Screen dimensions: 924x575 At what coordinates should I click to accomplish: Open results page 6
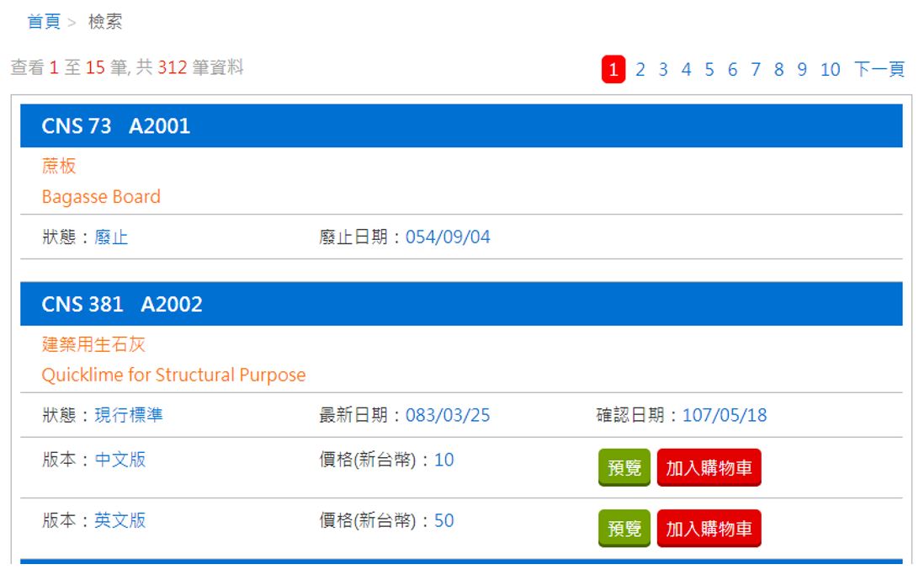(x=732, y=70)
